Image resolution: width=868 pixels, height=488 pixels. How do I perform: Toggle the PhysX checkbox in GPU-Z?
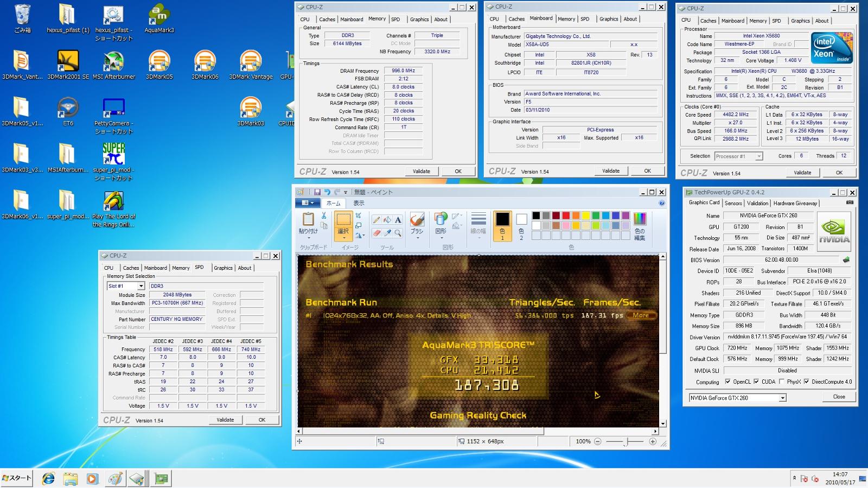click(x=781, y=382)
